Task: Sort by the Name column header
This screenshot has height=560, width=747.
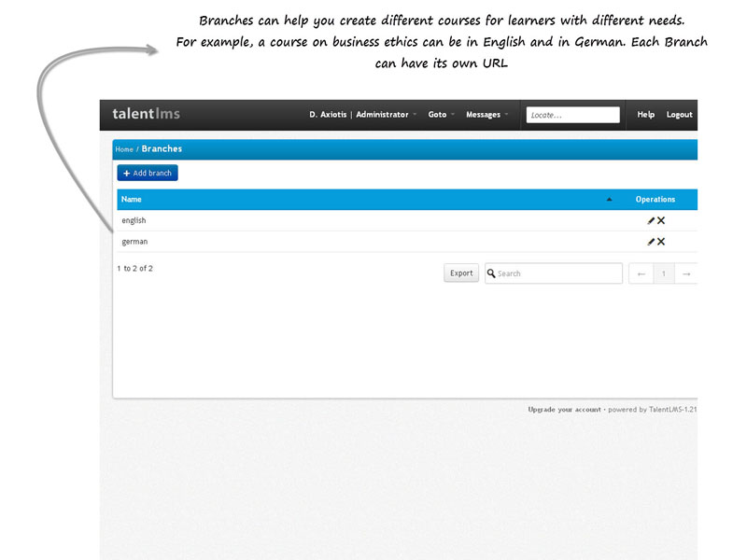Action: pyautogui.click(x=131, y=199)
